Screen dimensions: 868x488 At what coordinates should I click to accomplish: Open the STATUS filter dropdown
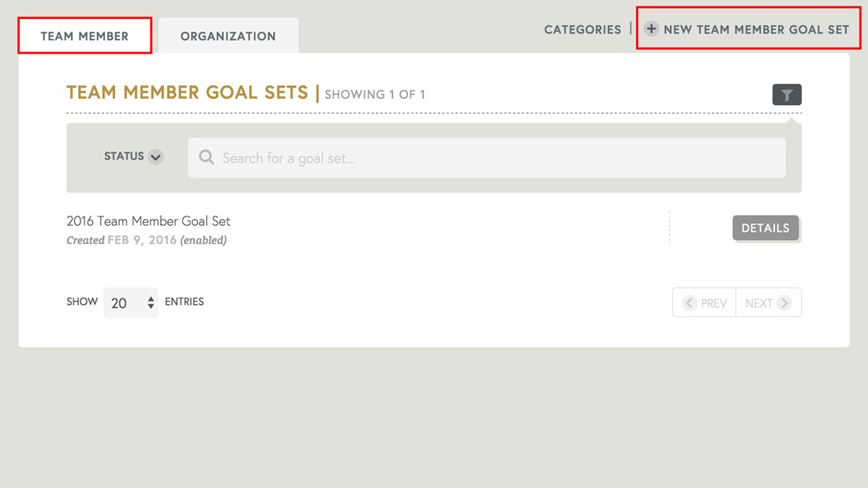pyautogui.click(x=133, y=157)
